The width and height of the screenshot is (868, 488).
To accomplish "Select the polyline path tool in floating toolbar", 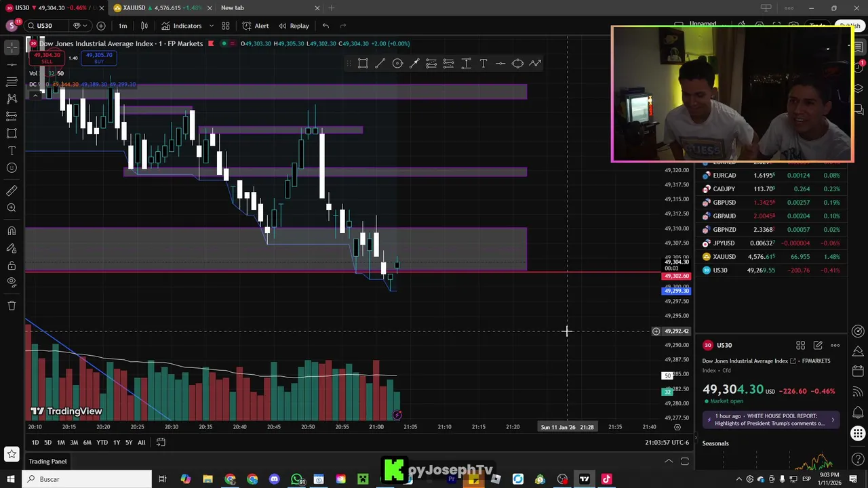I will click(535, 64).
